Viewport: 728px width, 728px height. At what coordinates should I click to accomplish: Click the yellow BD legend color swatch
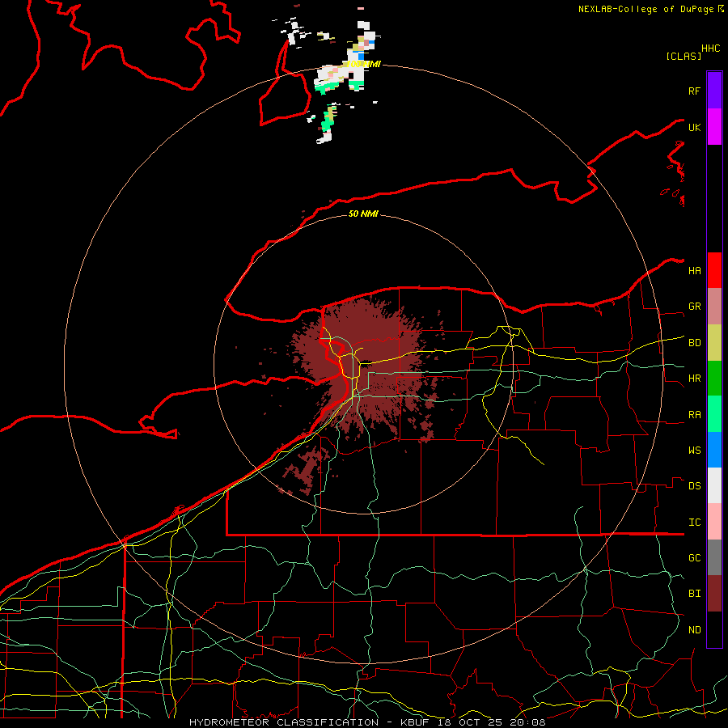(714, 343)
